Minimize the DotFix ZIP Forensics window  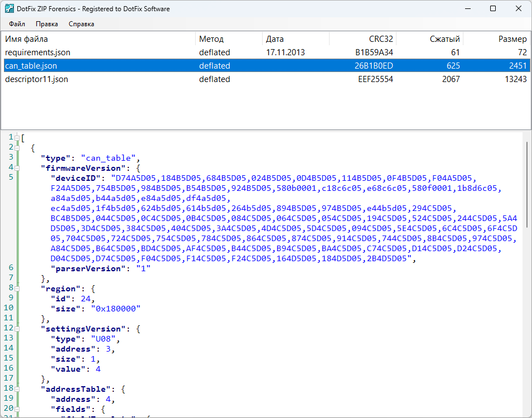coord(468,9)
